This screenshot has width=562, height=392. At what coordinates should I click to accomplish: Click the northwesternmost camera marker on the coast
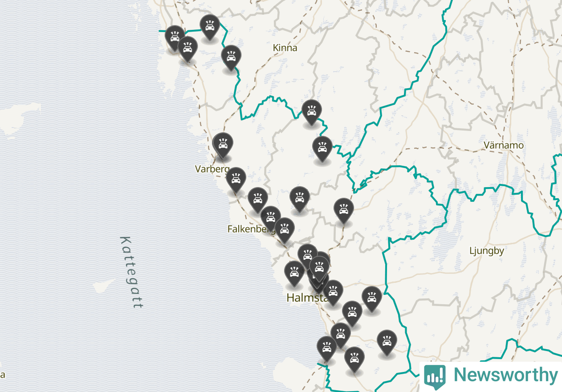[175, 37]
